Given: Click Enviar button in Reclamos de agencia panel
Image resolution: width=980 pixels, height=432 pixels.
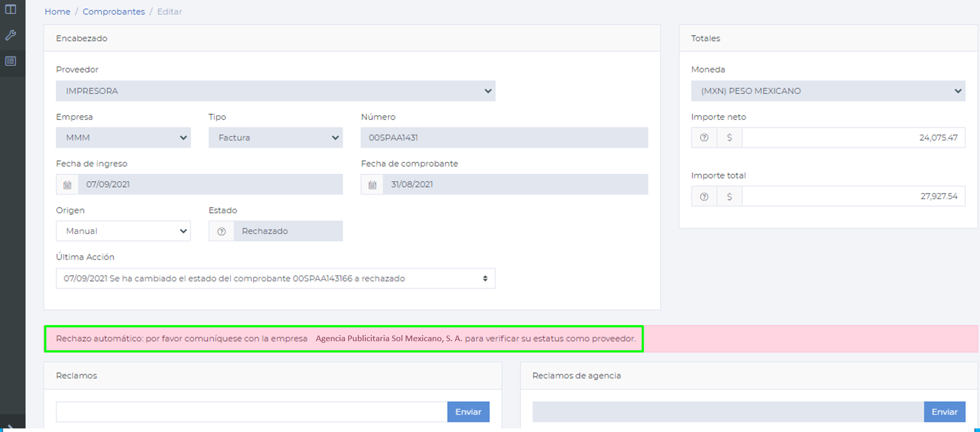Looking at the screenshot, I should pos(945,412).
